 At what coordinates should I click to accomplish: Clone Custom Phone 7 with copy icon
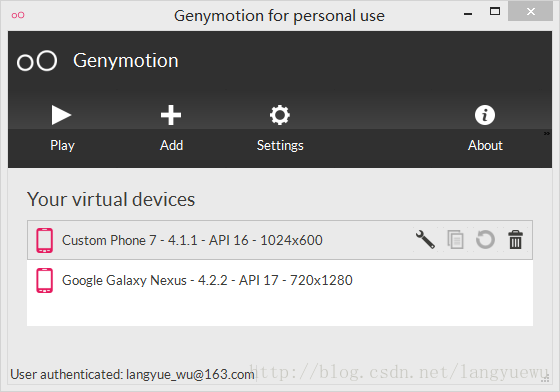point(455,240)
